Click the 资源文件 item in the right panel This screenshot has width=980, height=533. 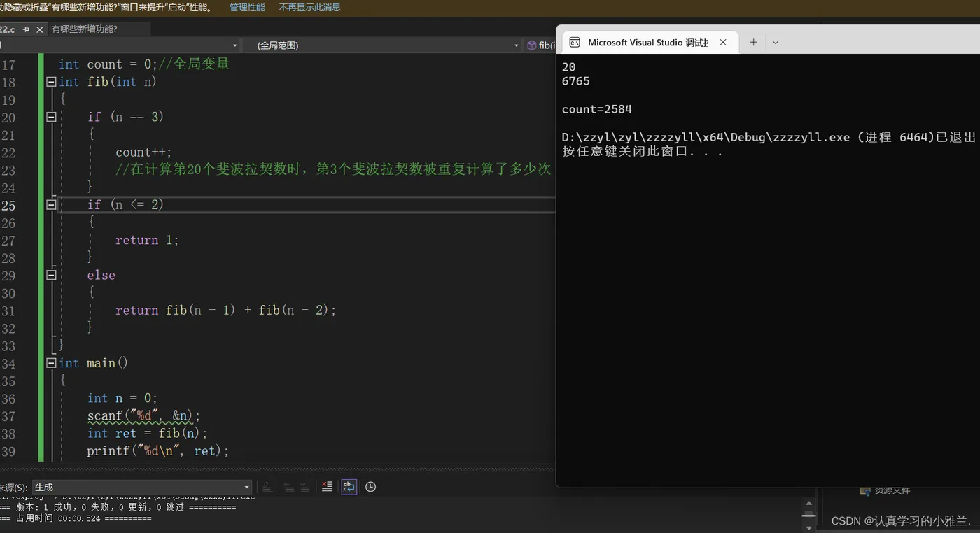893,490
